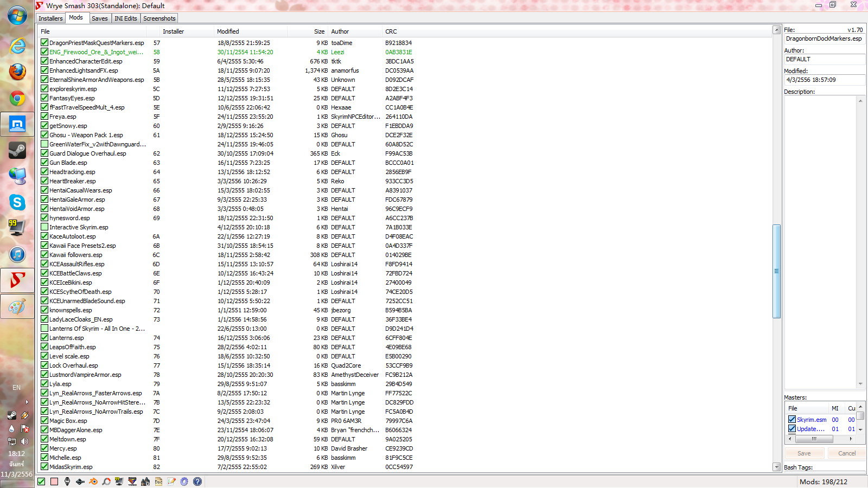868x488 pixels.
Task: Open the Saves tab
Action: [x=99, y=18]
